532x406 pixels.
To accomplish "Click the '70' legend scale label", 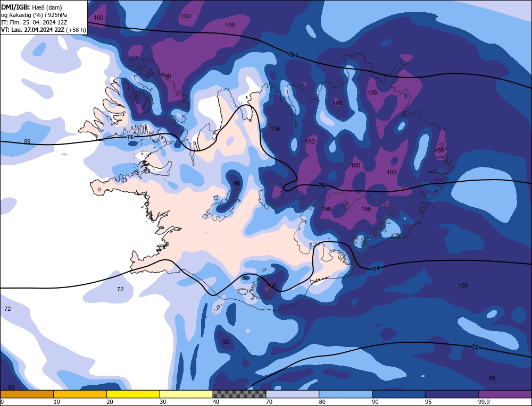I will [269, 402].
